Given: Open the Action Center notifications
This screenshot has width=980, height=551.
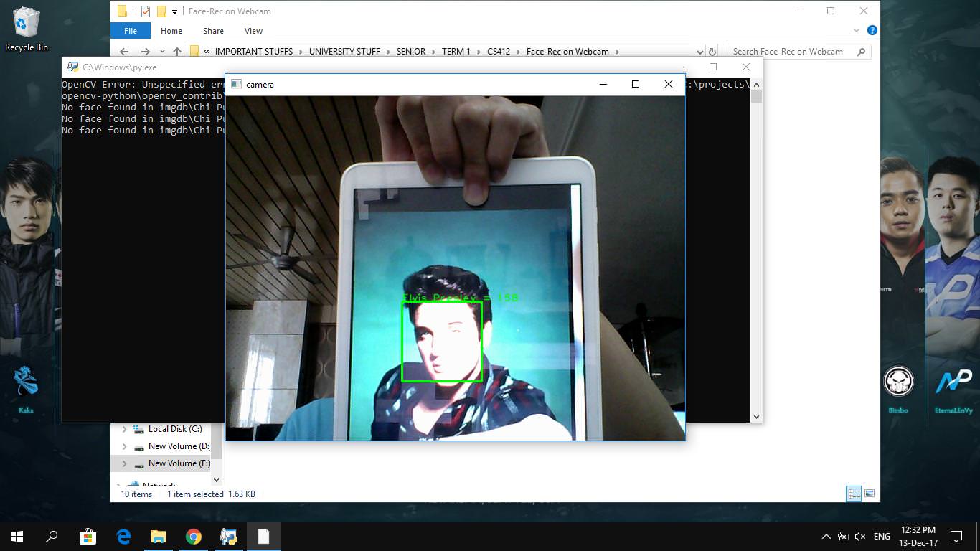Looking at the screenshot, I should [956, 537].
